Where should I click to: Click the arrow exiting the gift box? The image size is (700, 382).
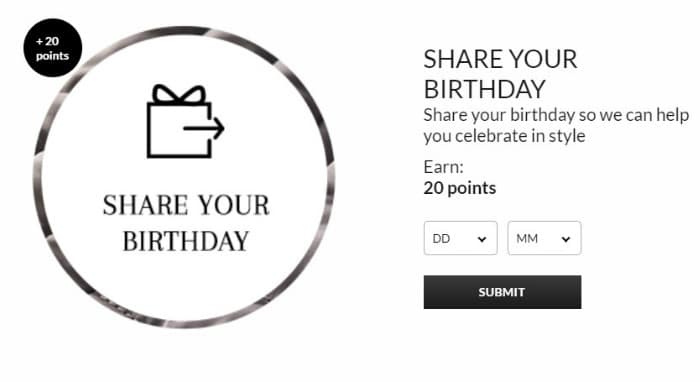coord(204,129)
